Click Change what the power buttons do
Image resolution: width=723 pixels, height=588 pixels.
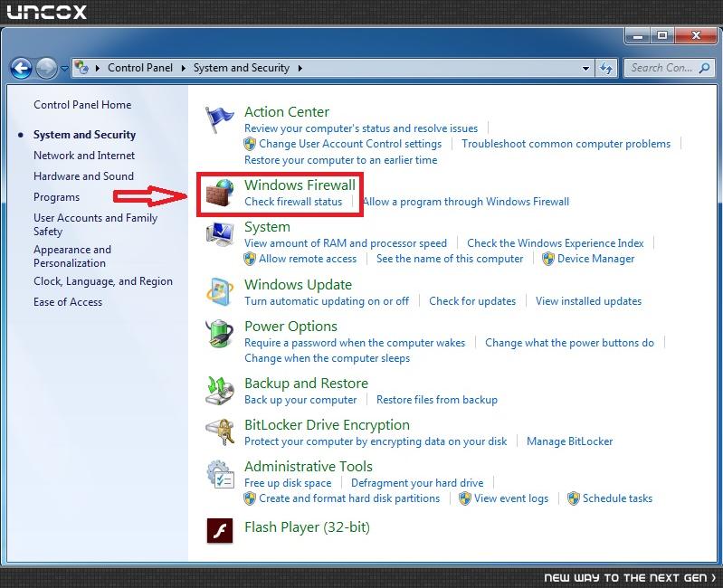point(569,342)
